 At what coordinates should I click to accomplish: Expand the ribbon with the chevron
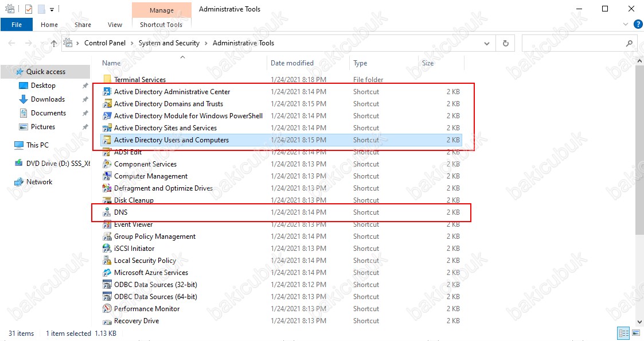pos(626,25)
